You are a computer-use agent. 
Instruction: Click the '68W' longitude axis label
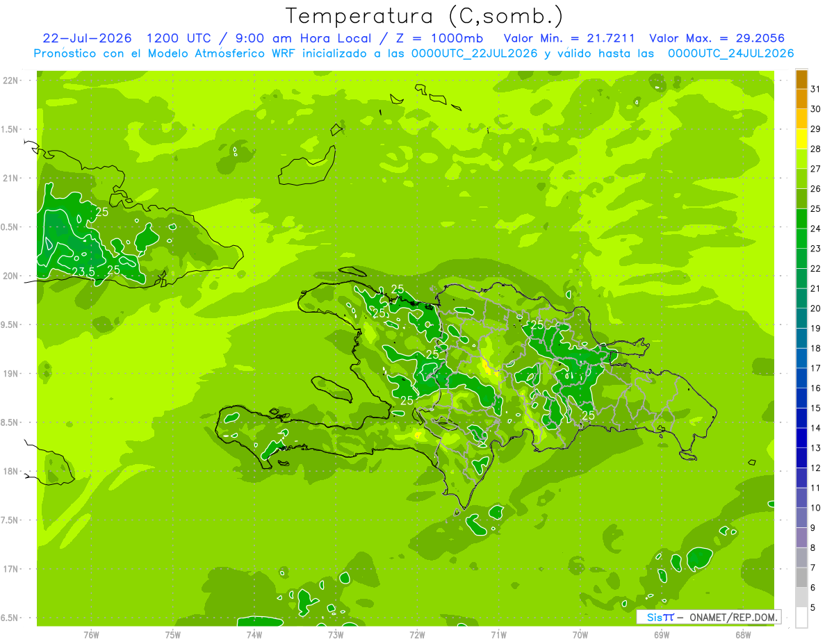click(x=743, y=634)
